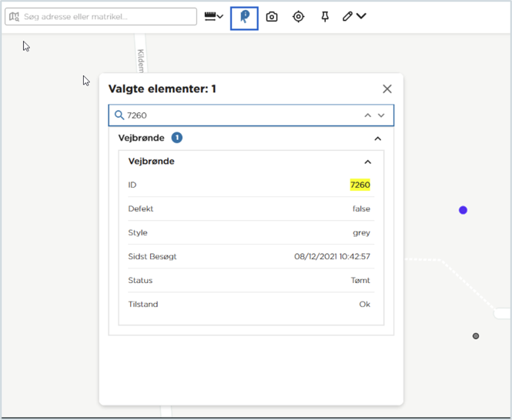Open the draw tool dropdown chevron
512x420 pixels.
coord(361,16)
